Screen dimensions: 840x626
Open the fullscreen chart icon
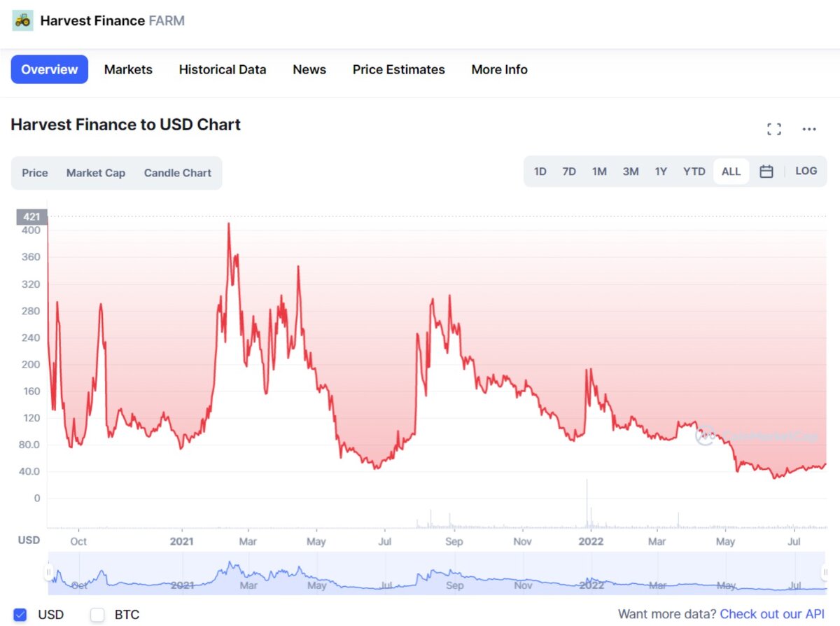774,129
